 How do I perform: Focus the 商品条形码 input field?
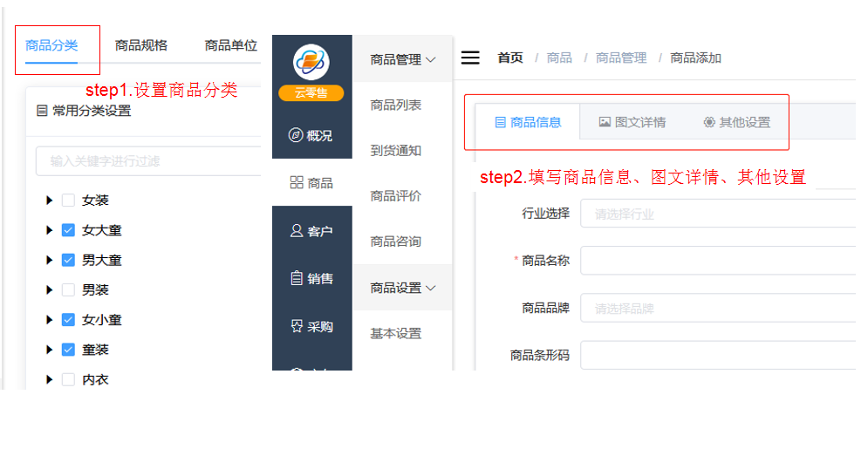click(x=718, y=355)
